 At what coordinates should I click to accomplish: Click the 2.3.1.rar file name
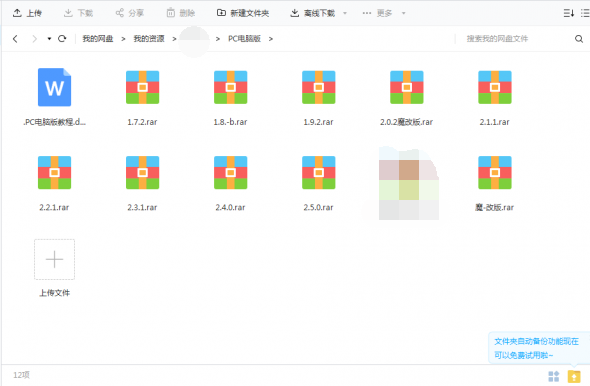142,207
